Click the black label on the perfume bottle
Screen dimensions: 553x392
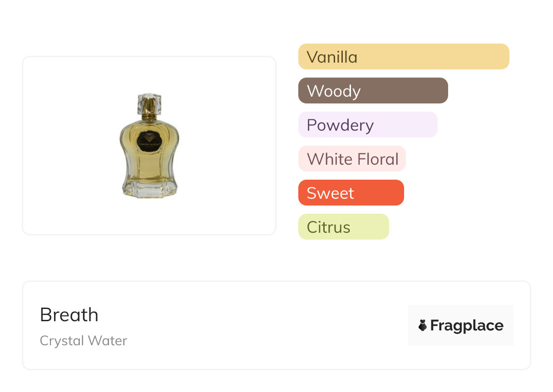[x=149, y=140]
